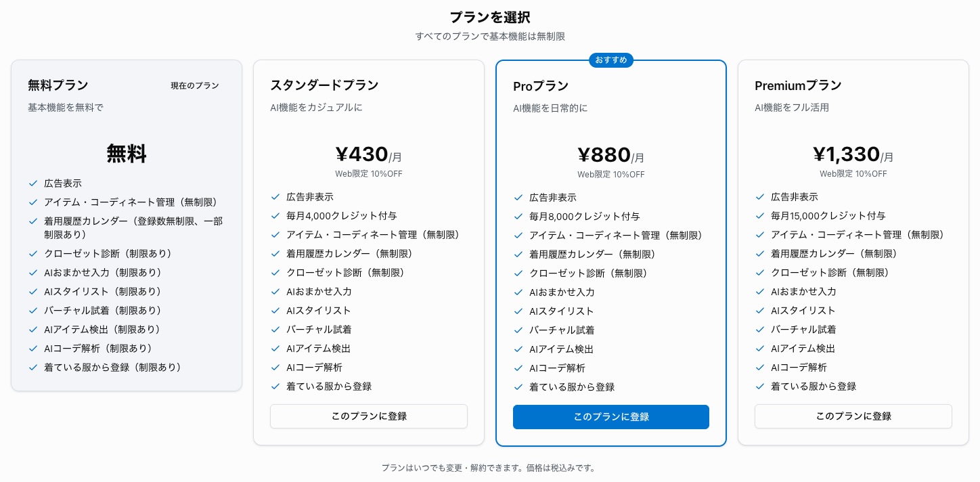This screenshot has height=482, width=980.
Task: Click the おすすめ badge above Proプラン
Action: [x=611, y=60]
